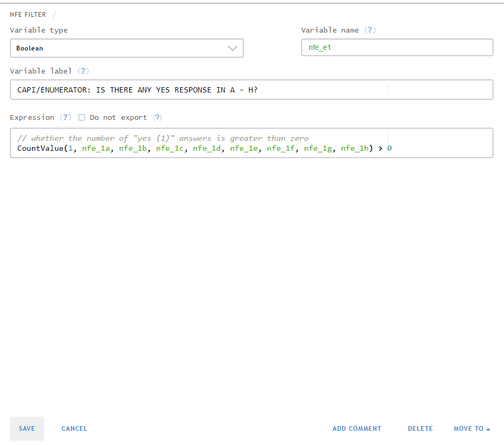This screenshot has height=445, width=504.
Task: Delete this variable using DELETE
Action: [x=420, y=429]
